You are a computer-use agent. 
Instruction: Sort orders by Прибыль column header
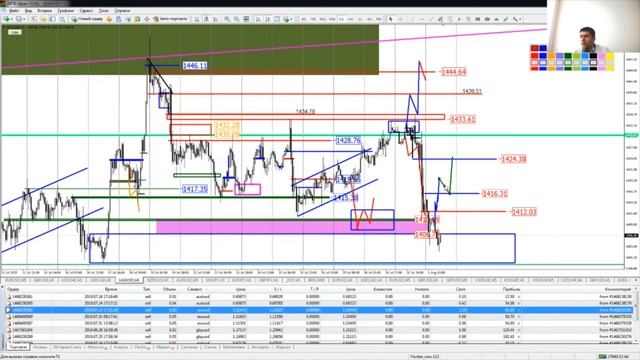click(511, 289)
